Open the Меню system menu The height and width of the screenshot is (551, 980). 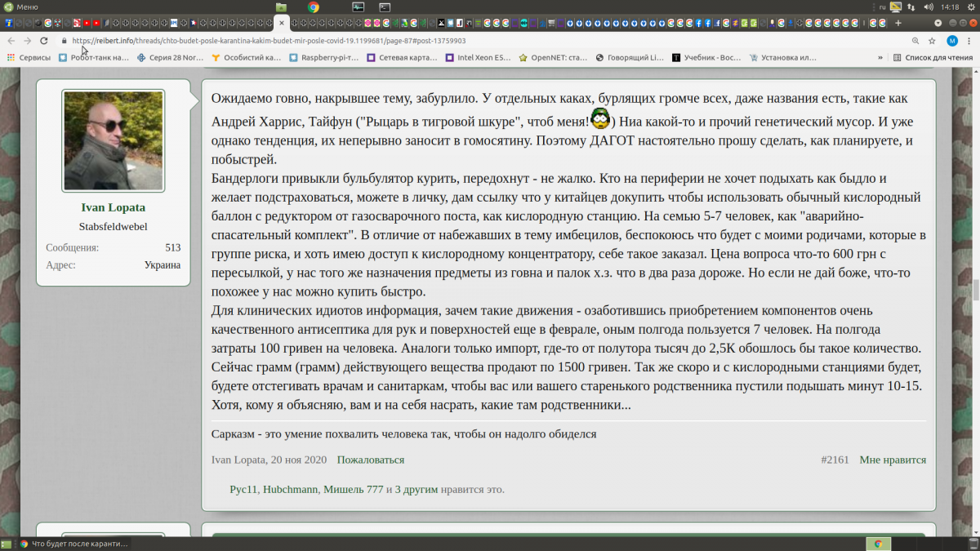[20, 7]
